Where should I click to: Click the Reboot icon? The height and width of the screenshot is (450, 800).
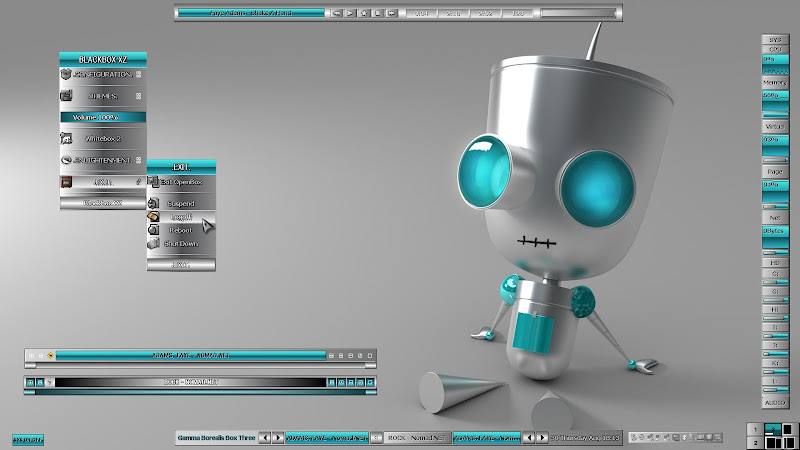[x=154, y=230]
